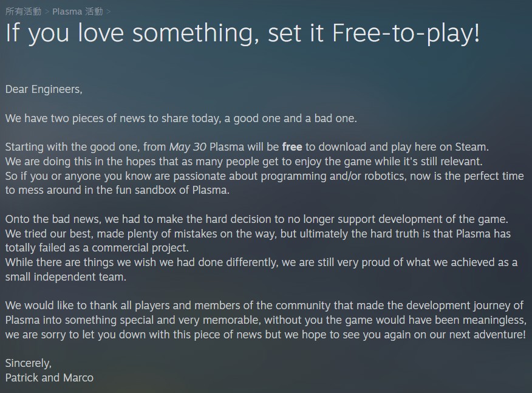Click the totally failed commercial project line

click(x=97, y=248)
